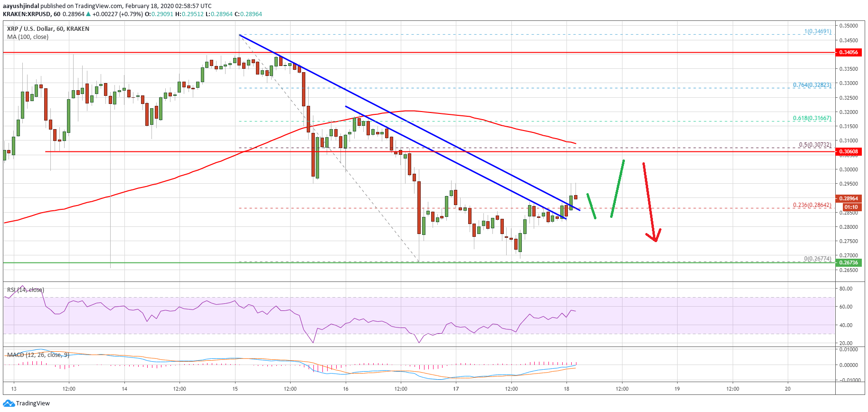This screenshot has width=868, height=412.
Task: Click date 14 on the time axis
Action: point(124,389)
